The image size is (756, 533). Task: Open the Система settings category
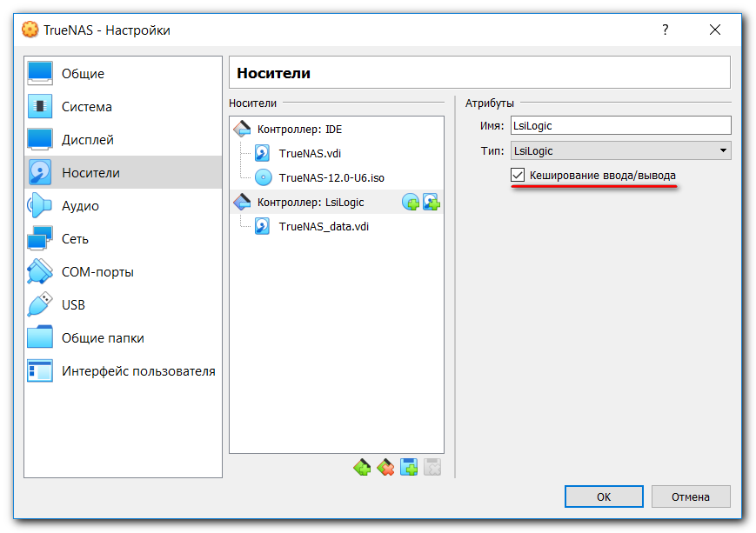(123, 106)
